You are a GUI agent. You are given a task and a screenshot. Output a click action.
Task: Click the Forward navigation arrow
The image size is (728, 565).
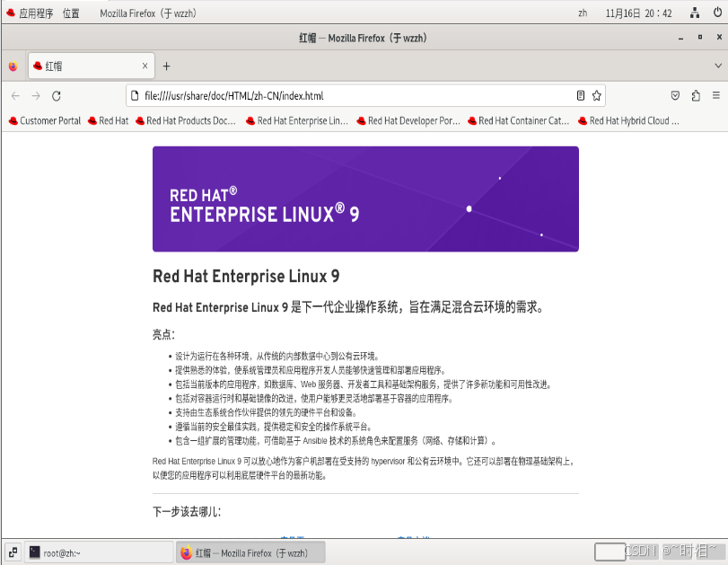point(35,95)
